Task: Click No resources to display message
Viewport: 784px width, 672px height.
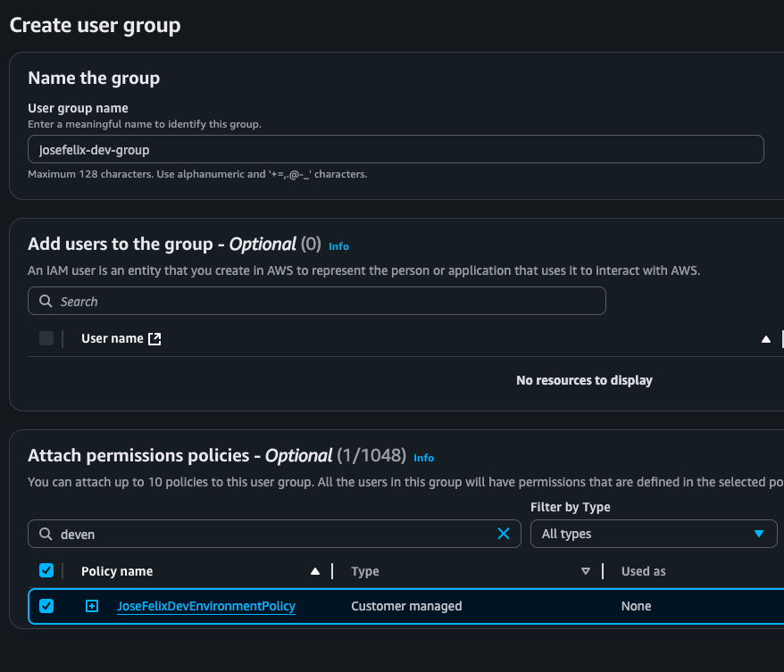Action: point(584,380)
